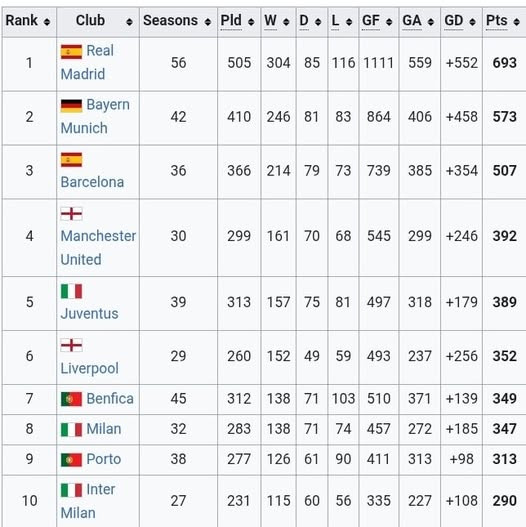The height and width of the screenshot is (527, 526).
Task: Follow the Barcelona club link
Action: click(92, 182)
